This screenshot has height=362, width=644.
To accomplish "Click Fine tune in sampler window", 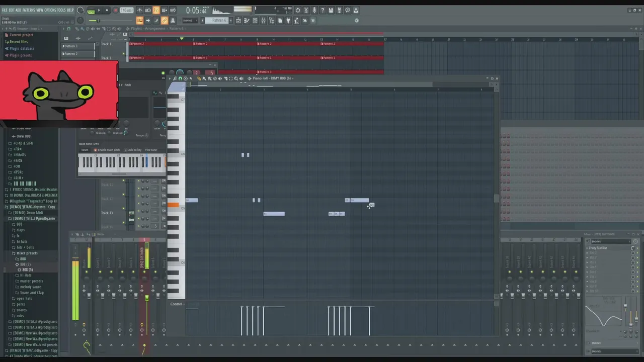I will (x=151, y=150).
